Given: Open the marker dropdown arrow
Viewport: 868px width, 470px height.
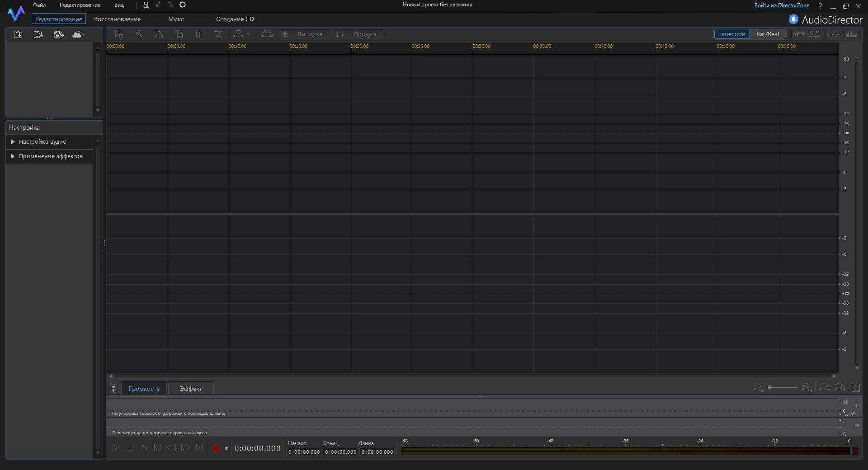Looking at the screenshot, I should (x=248, y=34).
